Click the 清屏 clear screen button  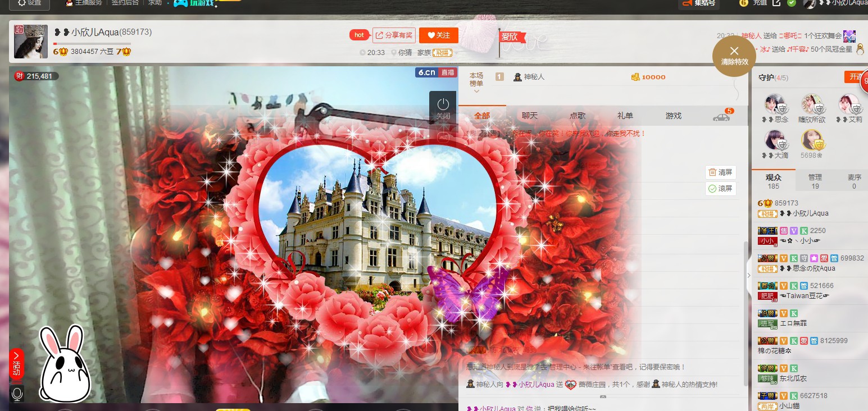pos(721,172)
